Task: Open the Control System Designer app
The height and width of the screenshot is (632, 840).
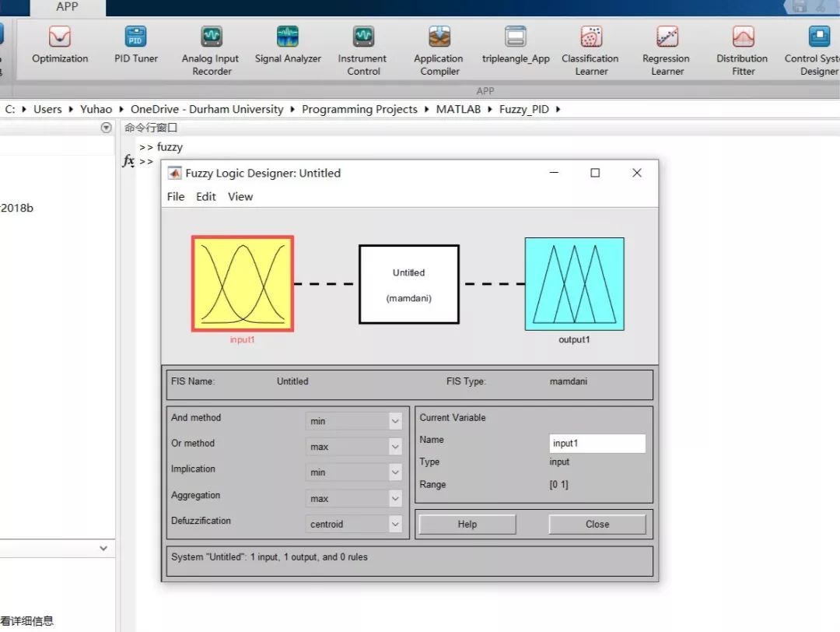Action: 814,51
